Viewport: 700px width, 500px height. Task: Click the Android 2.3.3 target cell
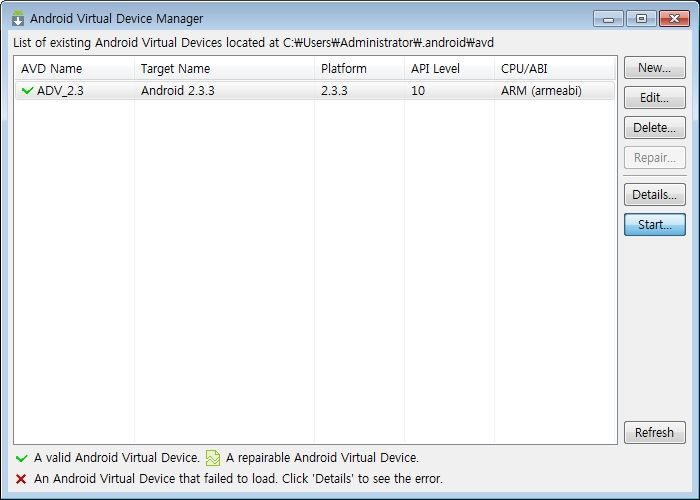coord(178,91)
